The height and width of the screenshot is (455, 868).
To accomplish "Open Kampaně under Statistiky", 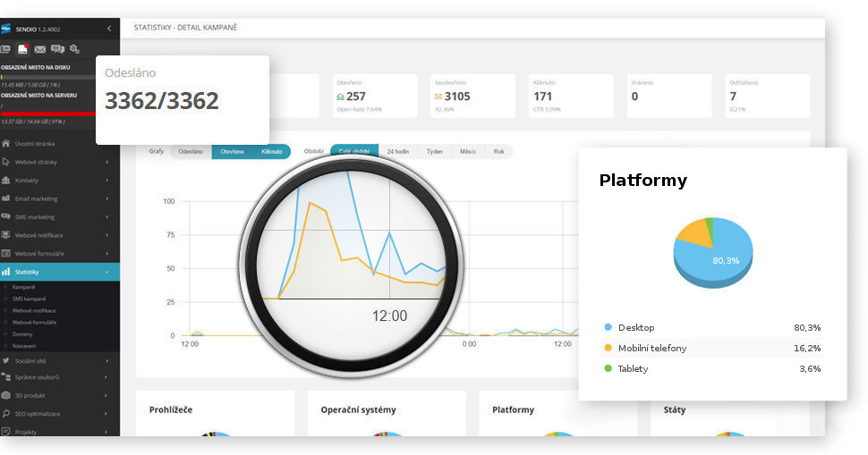I will (x=24, y=287).
